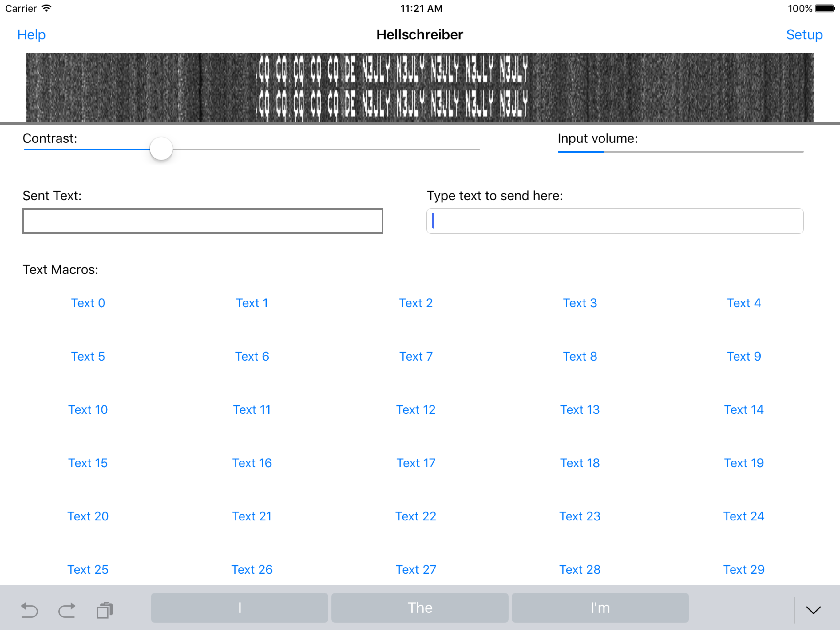The width and height of the screenshot is (840, 630).
Task: Click the Sent Text box
Action: (202, 221)
